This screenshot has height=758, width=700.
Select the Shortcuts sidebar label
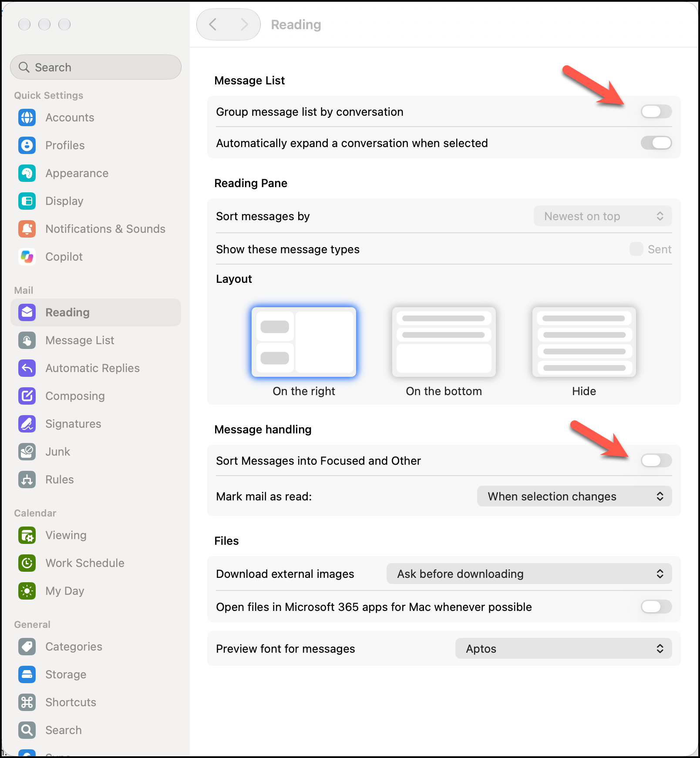[71, 702]
